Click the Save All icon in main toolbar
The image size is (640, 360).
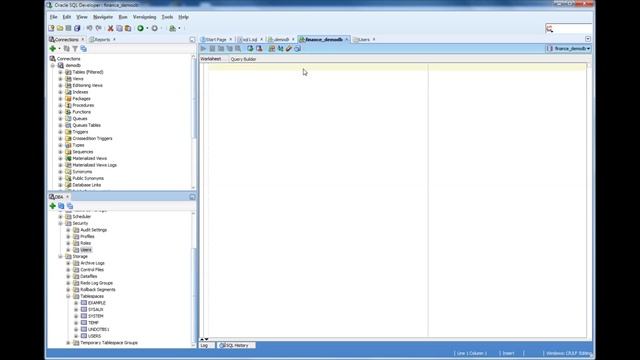click(x=77, y=28)
